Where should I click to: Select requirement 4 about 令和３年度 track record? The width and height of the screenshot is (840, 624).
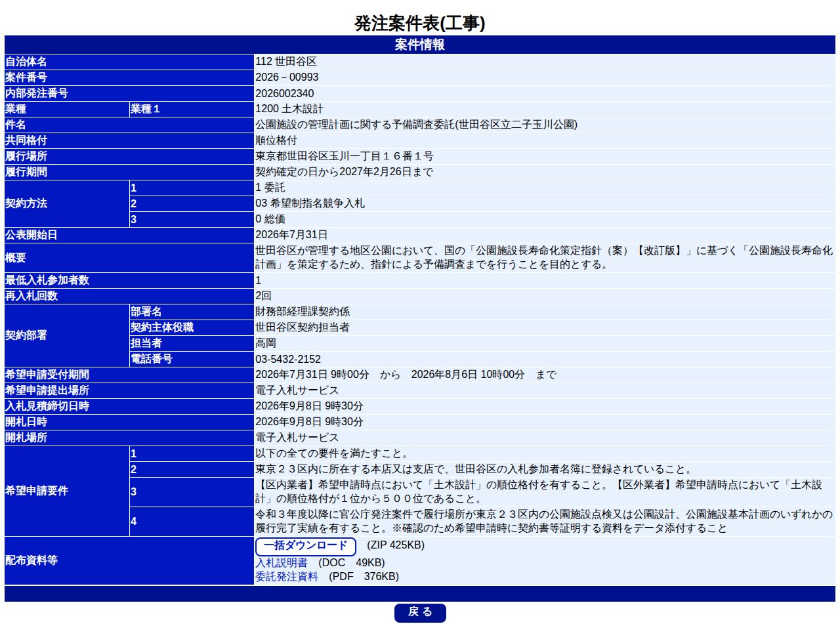click(544, 522)
